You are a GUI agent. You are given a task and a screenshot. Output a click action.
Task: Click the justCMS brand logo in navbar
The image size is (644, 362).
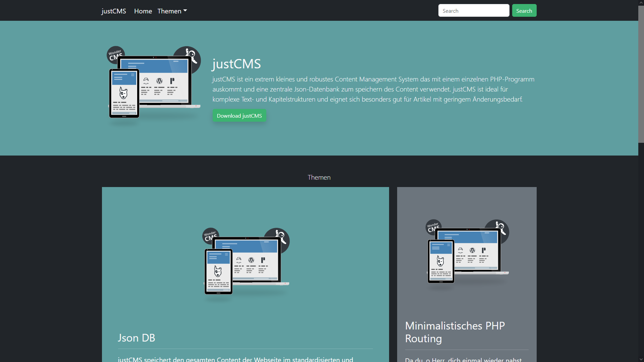pyautogui.click(x=114, y=11)
